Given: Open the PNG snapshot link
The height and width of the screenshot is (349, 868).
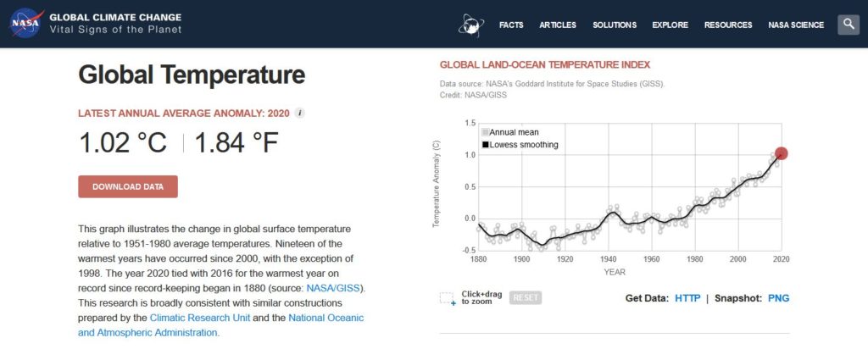Looking at the screenshot, I should [778, 298].
